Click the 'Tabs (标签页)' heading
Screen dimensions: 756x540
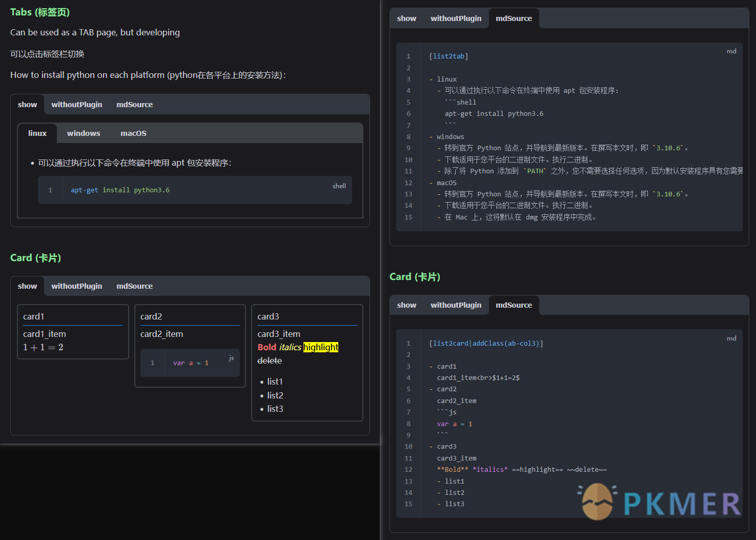pos(40,12)
